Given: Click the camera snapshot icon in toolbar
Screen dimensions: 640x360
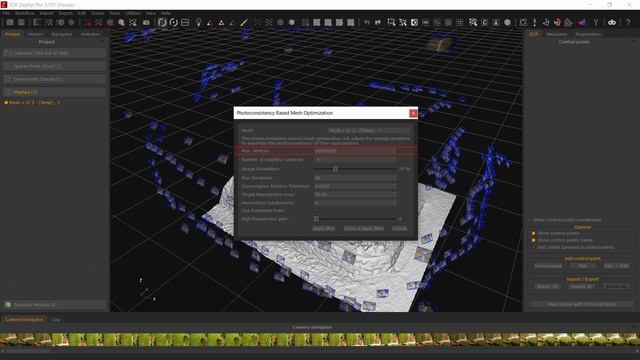Looking at the screenshot, I should coord(146,22).
